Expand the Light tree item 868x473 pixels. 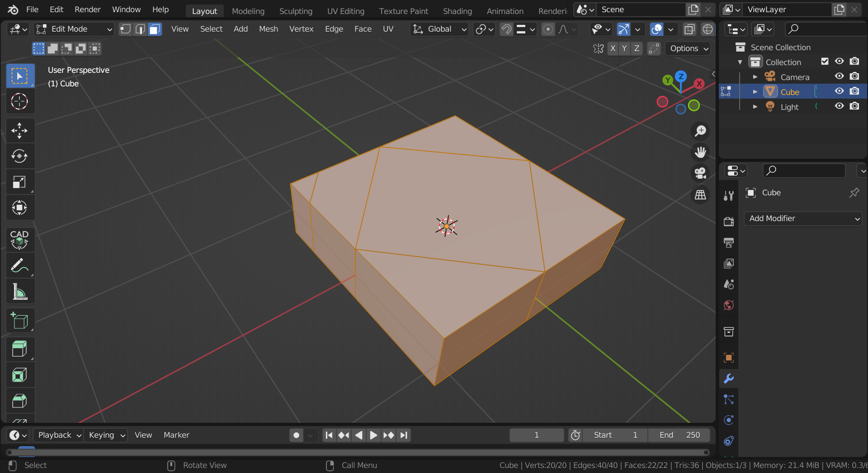click(x=755, y=107)
